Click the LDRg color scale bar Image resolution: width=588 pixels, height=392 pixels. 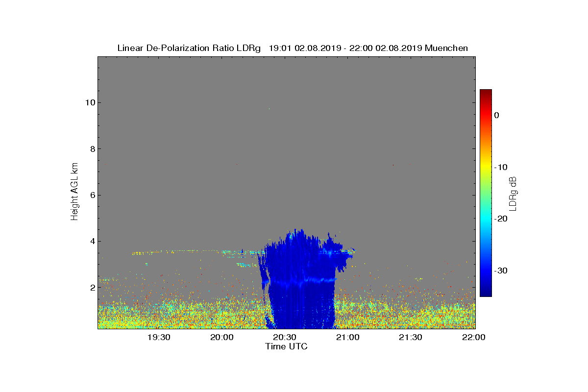pyautogui.click(x=486, y=193)
